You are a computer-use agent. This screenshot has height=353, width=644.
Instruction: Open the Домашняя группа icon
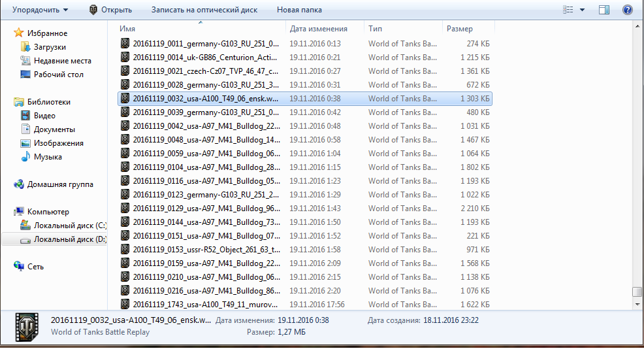(19, 184)
